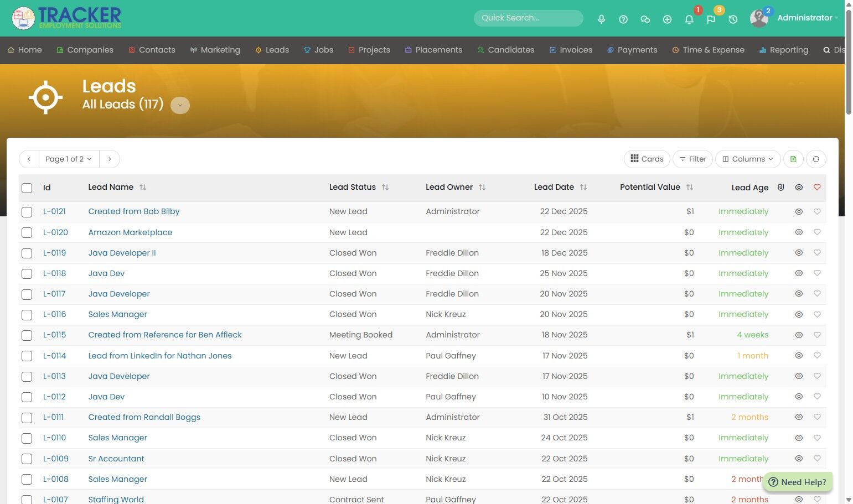853x504 pixels.
Task: Click the quick add plus icon
Action: pos(667,19)
